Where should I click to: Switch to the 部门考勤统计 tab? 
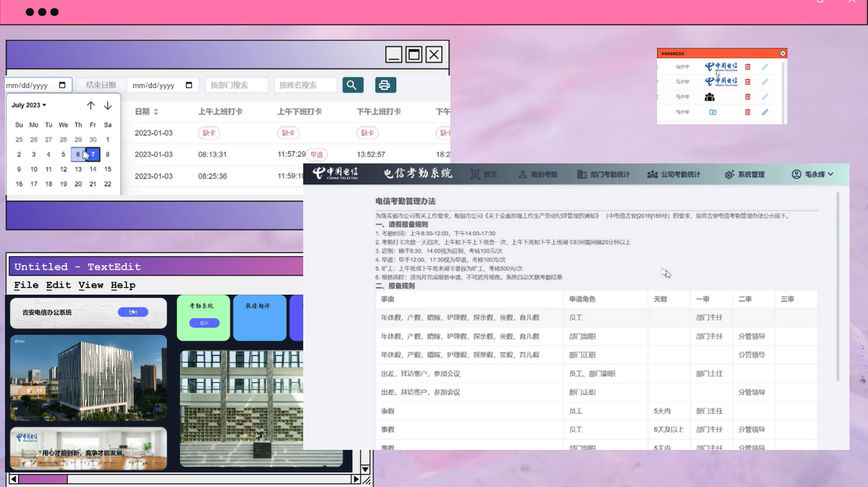coord(604,174)
